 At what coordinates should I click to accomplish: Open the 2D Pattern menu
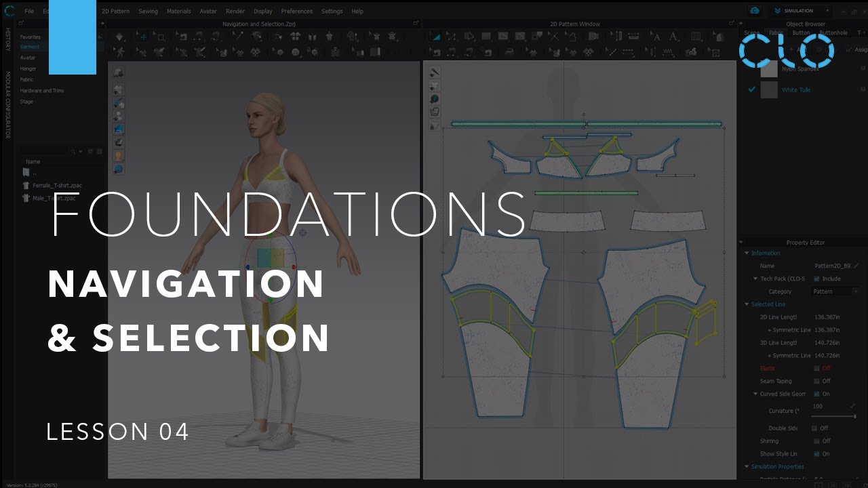[x=115, y=11]
